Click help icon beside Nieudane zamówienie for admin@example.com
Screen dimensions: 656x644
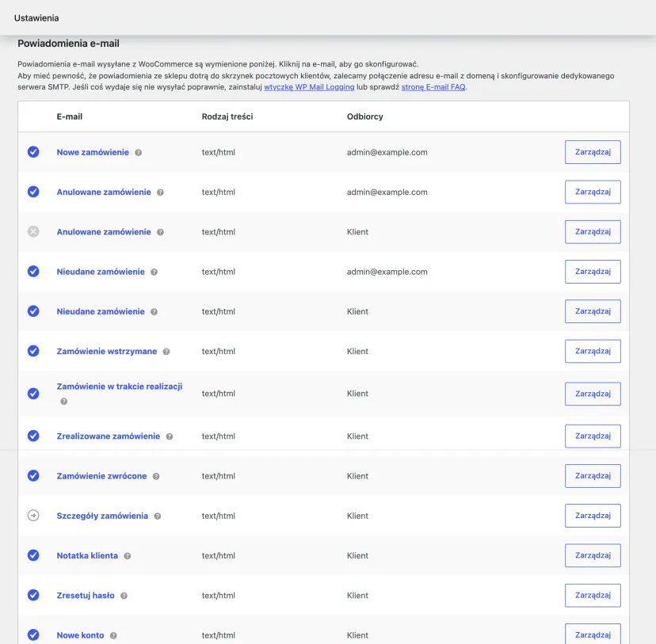(x=154, y=272)
